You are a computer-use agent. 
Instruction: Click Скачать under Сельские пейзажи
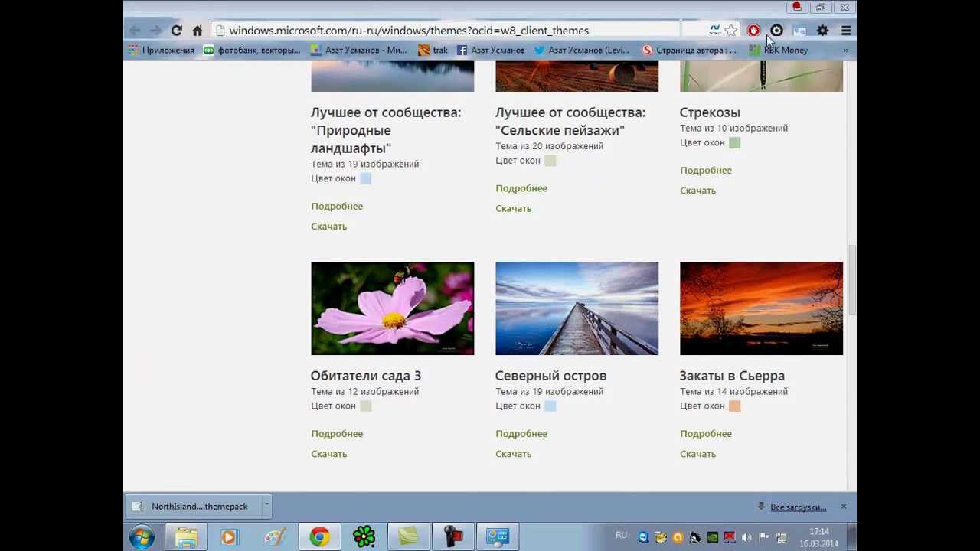click(513, 209)
